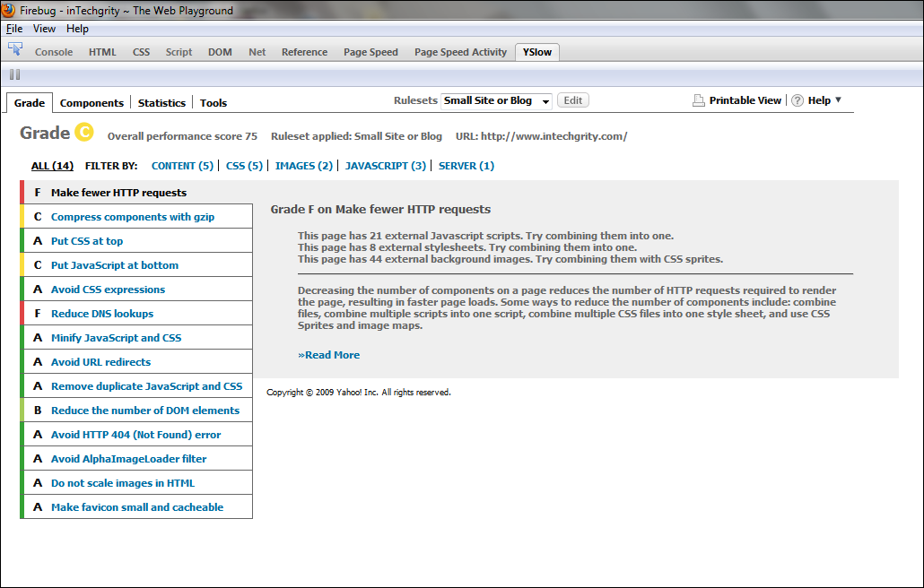Click the Grade F on Make fewer HTTP requests heading

[x=380, y=210]
